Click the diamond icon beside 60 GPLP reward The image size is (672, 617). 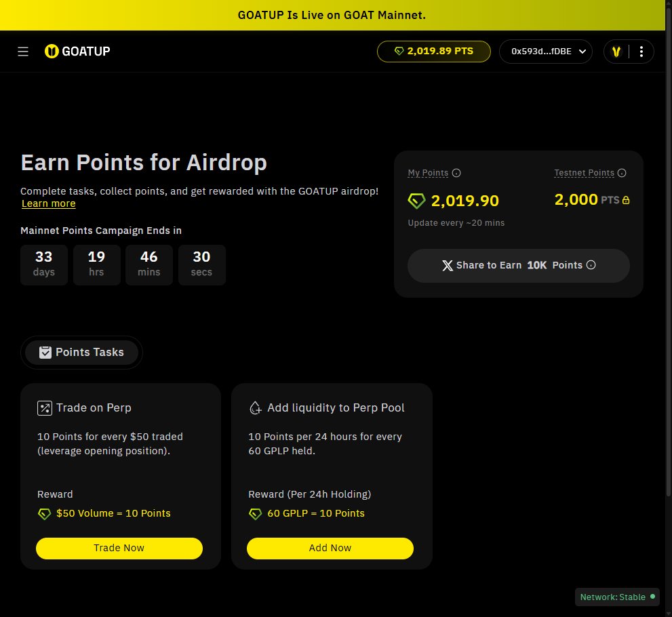click(x=256, y=513)
